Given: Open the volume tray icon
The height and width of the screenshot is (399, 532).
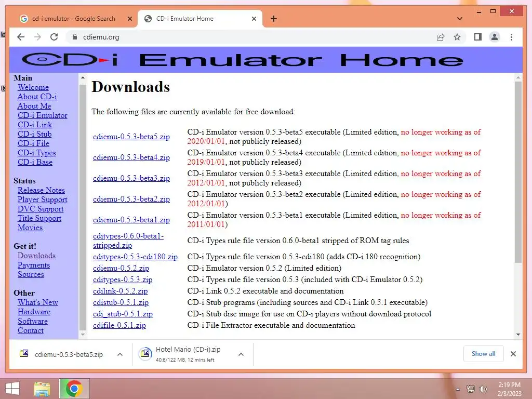Looking at the screenshot, I should [x=483, y=389].
